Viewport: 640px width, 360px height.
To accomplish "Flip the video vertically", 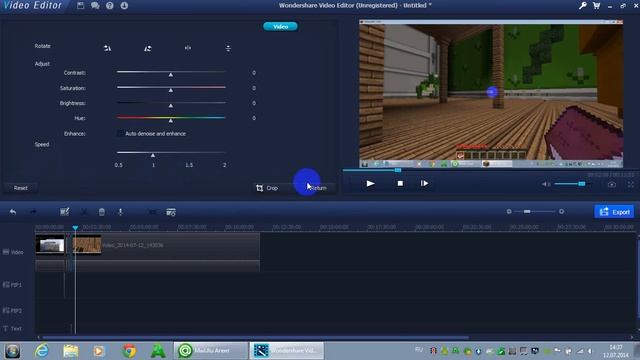I will coord(228,48).
